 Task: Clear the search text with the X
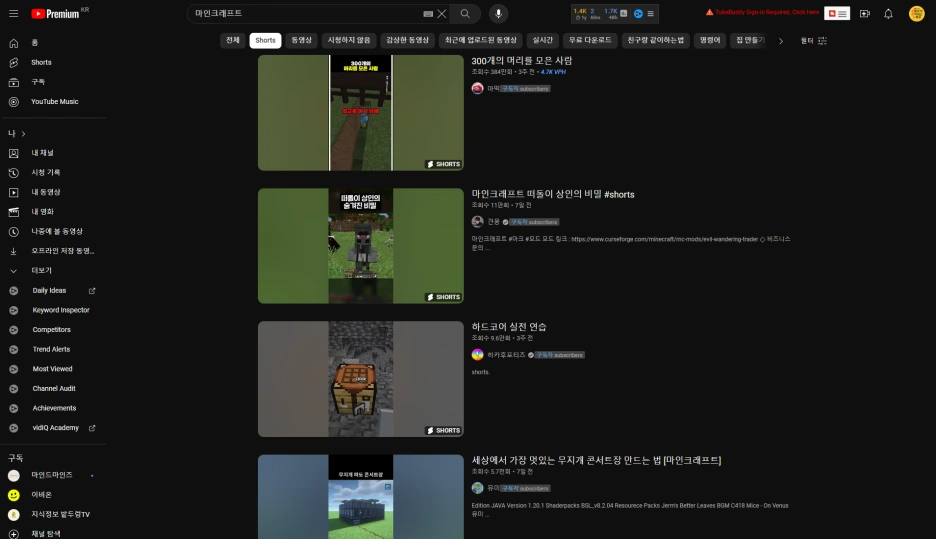(442, 13)
